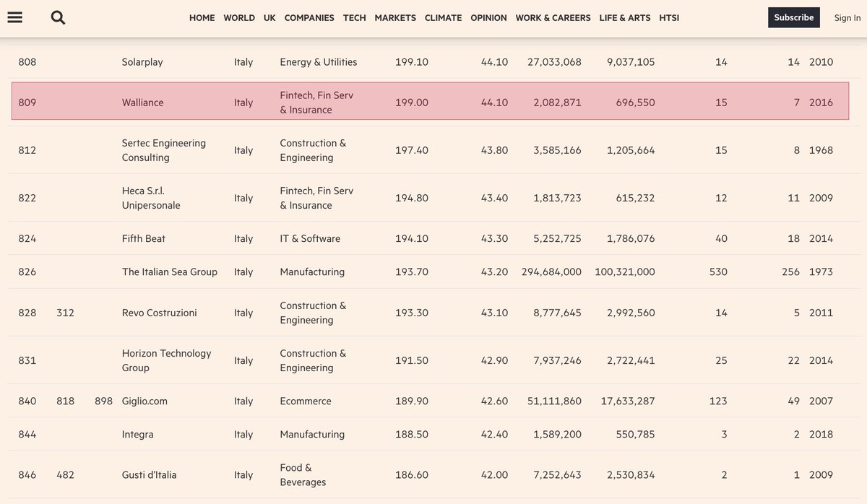Select the Horizon Technology Group name
The height and width of the screenshot is (504, 867).
(167, 360)
